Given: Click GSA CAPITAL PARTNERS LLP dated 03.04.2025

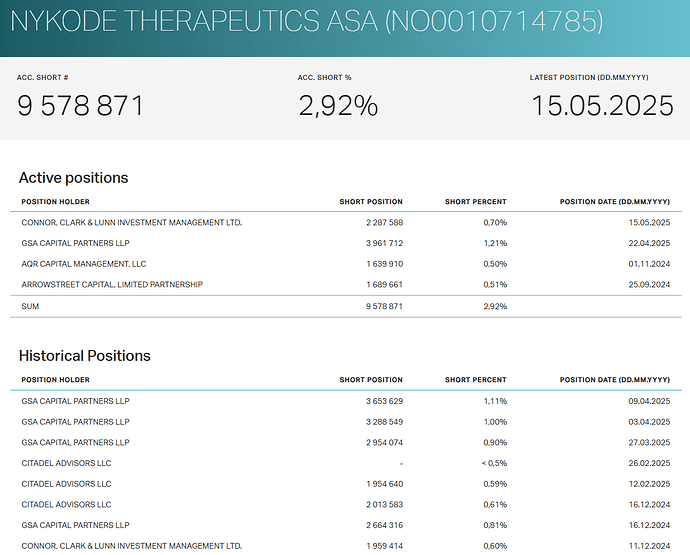Looking at the screenshot, I should tap(75, 422).
